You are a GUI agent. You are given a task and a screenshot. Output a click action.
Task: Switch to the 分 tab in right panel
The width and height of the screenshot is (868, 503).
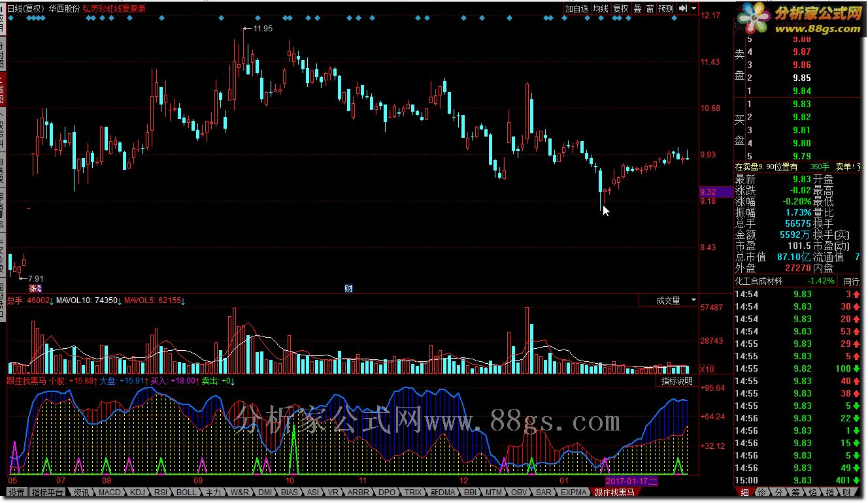[x=779, y=493]
